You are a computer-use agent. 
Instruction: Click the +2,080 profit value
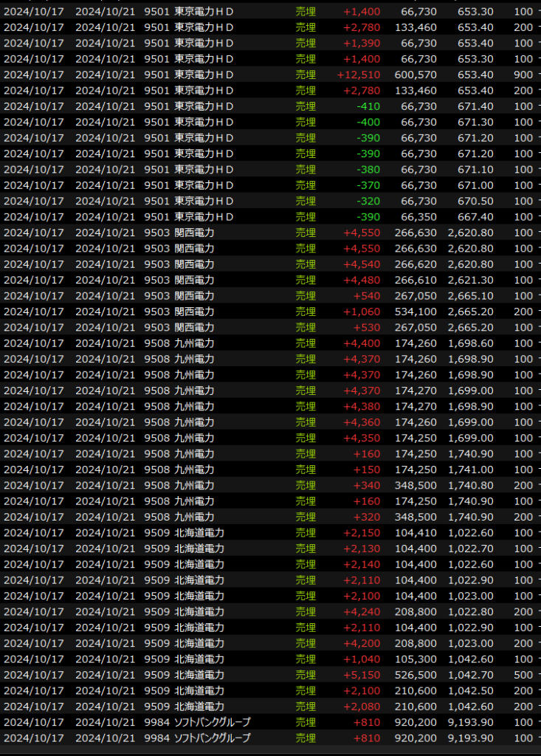[362, 707]
